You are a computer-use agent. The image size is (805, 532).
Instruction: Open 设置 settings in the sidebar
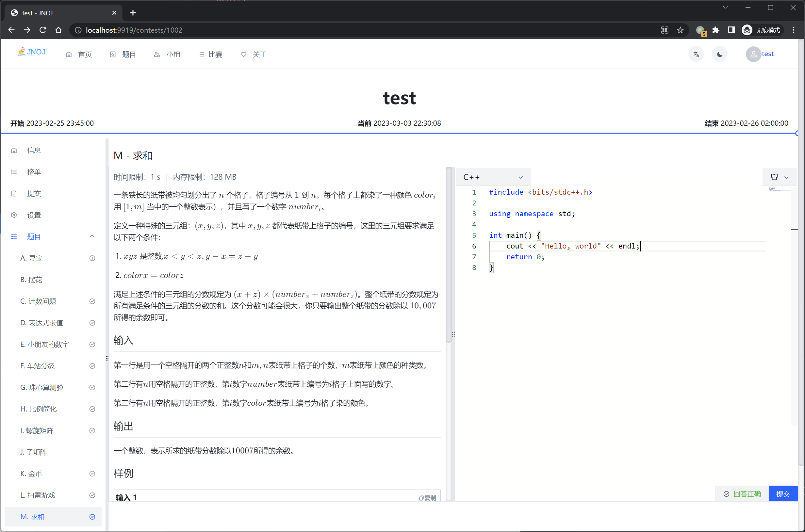(x=53, y=215)
